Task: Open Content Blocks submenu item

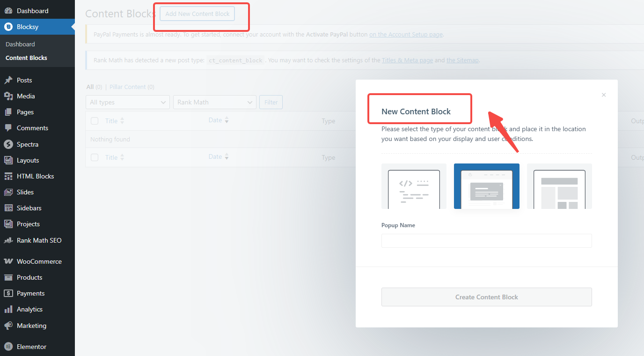Action: (26, 58)
